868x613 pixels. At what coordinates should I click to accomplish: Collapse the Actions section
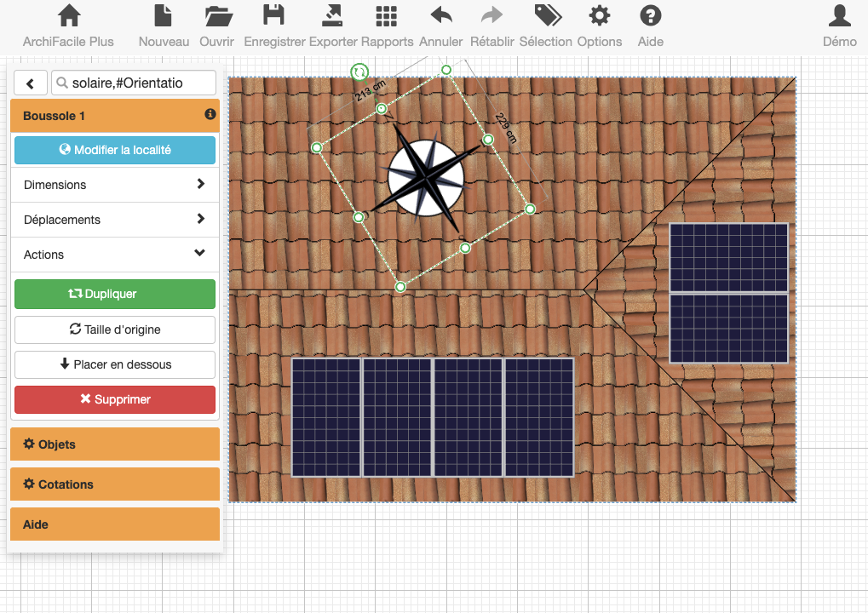114,255
